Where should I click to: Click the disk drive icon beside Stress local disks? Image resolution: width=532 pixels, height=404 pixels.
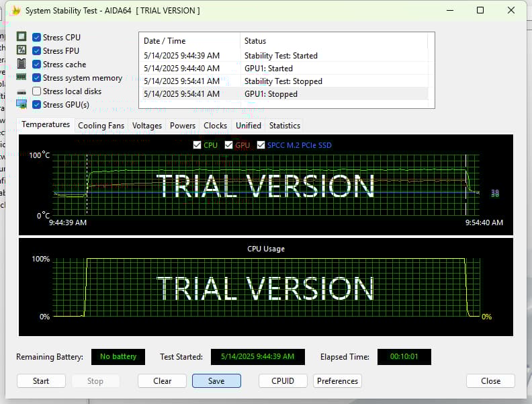tap(21, 91)
